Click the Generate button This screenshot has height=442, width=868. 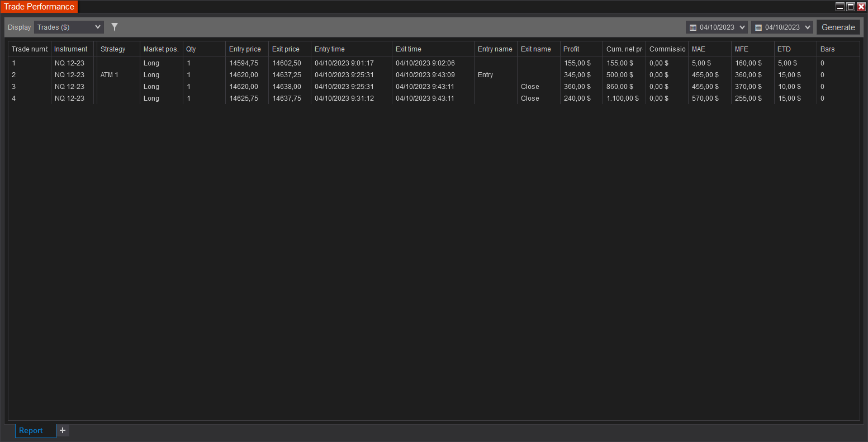point(838,27)
